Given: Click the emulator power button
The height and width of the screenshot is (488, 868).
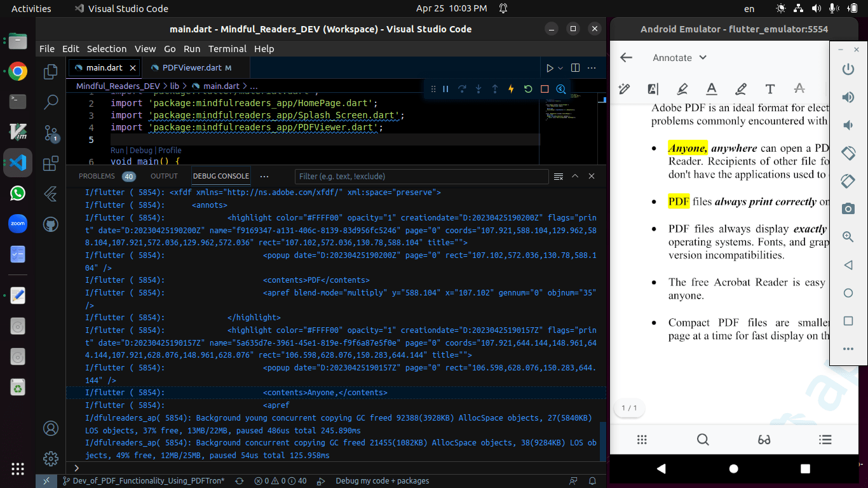Looking at the screenshot, I should click(848, 69).
